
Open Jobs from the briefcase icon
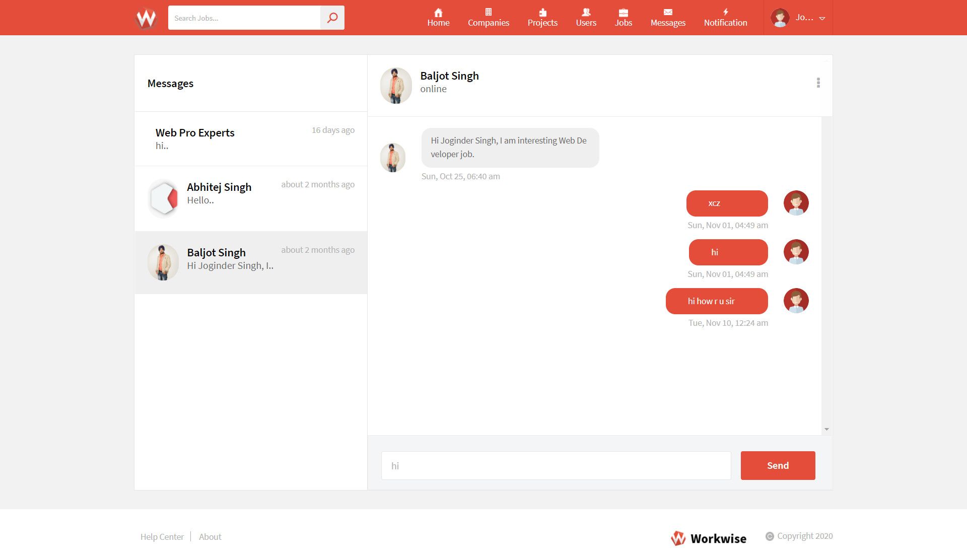tap(623, 18)
